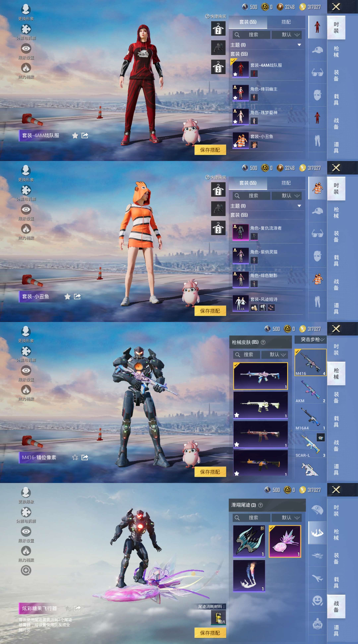Toggle favorite star on panda M416 skin

(237, 415)
